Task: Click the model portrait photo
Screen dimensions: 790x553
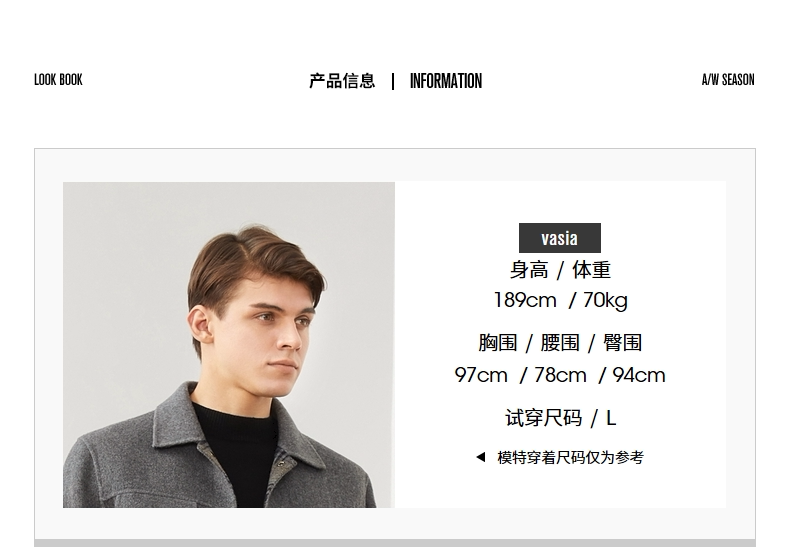Action: [x=229, y=345]
